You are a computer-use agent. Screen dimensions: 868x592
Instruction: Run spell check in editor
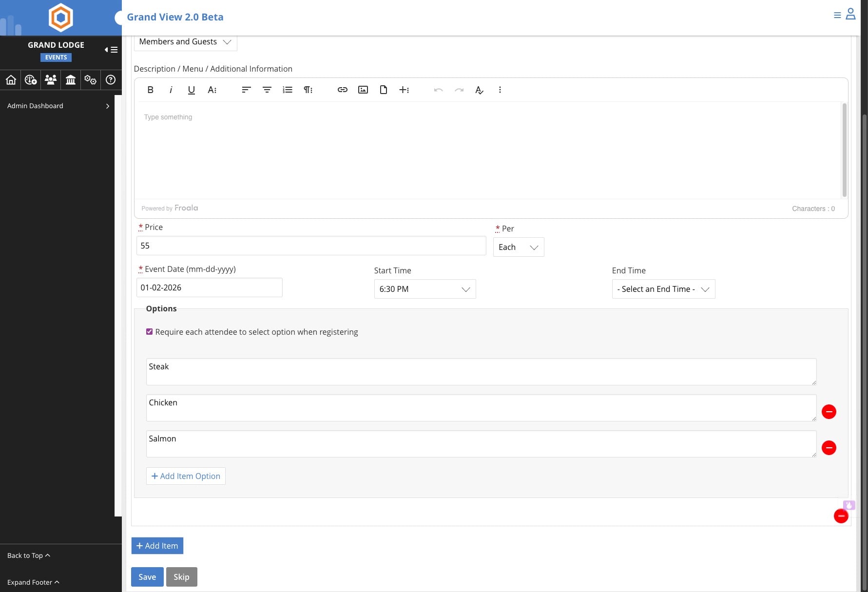[480, 90]
